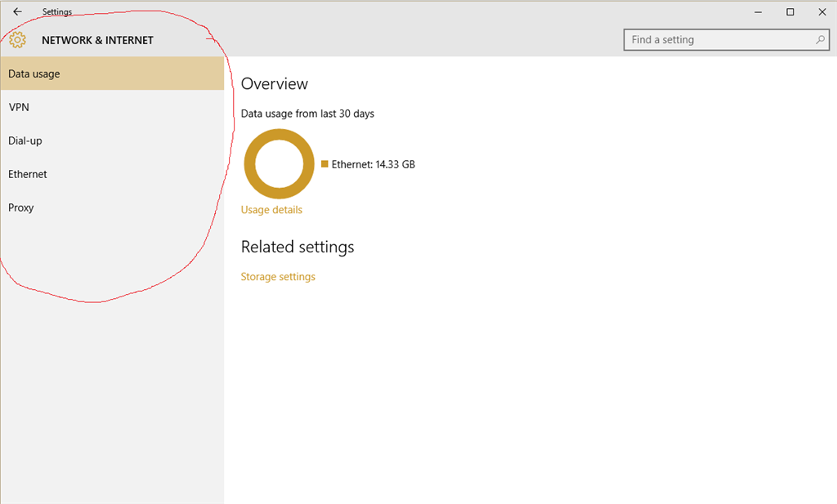This screenshot has height=504, width=837.
Task: Open Storage settings under Related settings
Action: click(278, 277)
